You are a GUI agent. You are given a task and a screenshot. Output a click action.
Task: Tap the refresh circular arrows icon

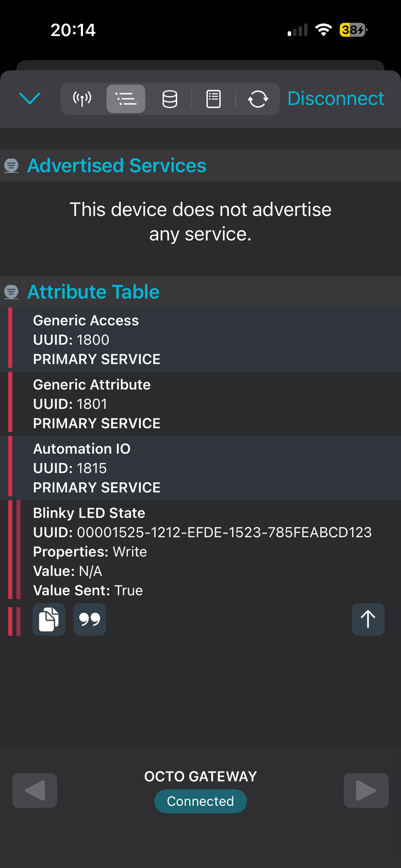click(x=258, y=99)
